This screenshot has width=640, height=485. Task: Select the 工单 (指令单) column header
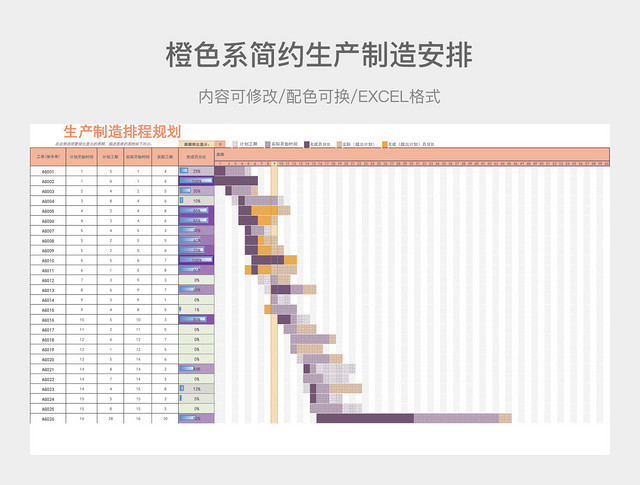pyautogui.click(x=48, y=157)
